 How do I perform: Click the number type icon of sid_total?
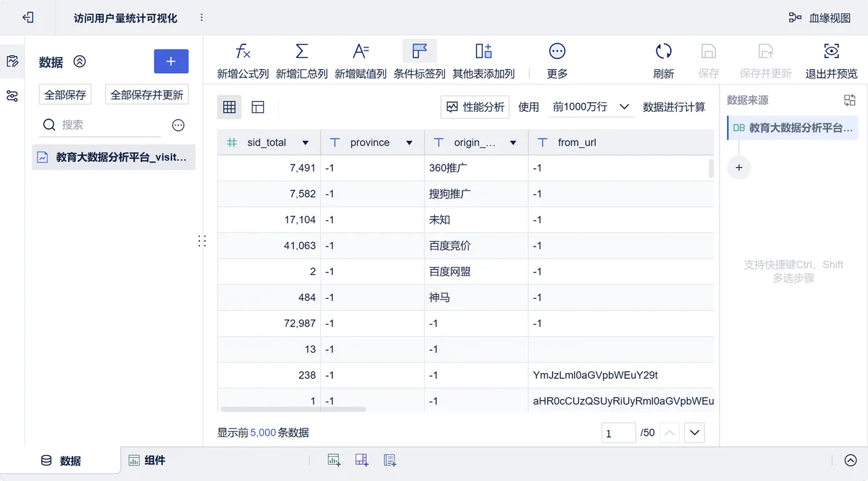coord(232,143)
